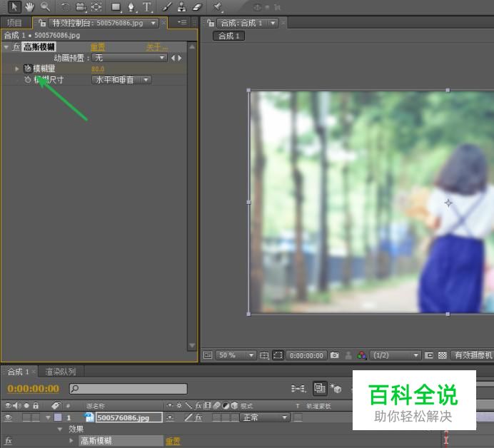Open effect controls panel options menu

[x=182, y=22]
